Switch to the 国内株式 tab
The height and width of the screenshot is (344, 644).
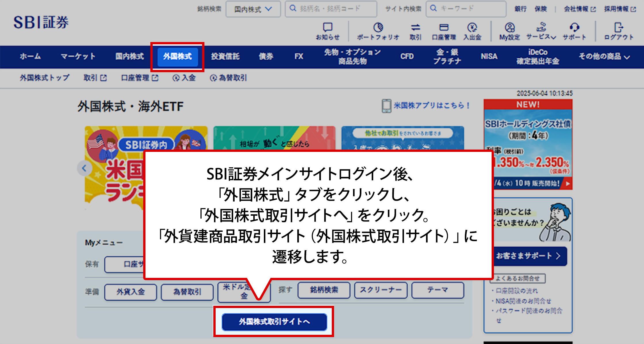tap(130, 56)
